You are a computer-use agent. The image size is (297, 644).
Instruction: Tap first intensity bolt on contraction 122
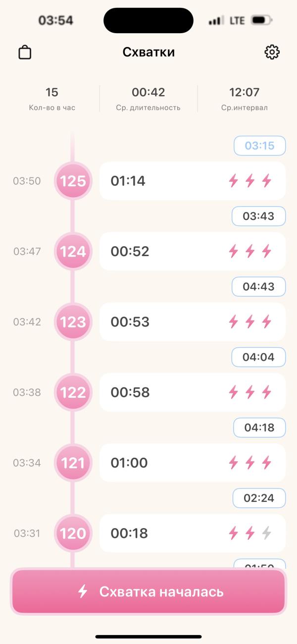tap(233, 392)
